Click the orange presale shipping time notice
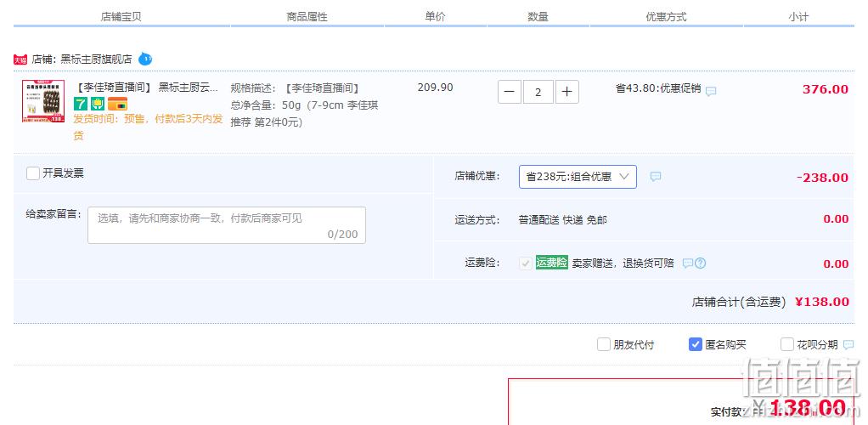The image size is (868, 425). pyautogui.click(x=149, y=127)
